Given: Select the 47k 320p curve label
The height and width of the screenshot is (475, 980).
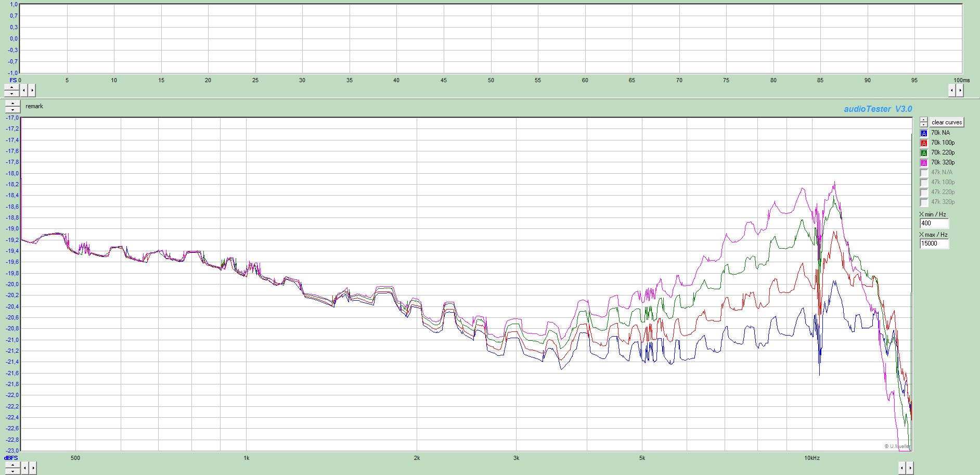Looking at the screenshot, I should (x=943, y=202).
